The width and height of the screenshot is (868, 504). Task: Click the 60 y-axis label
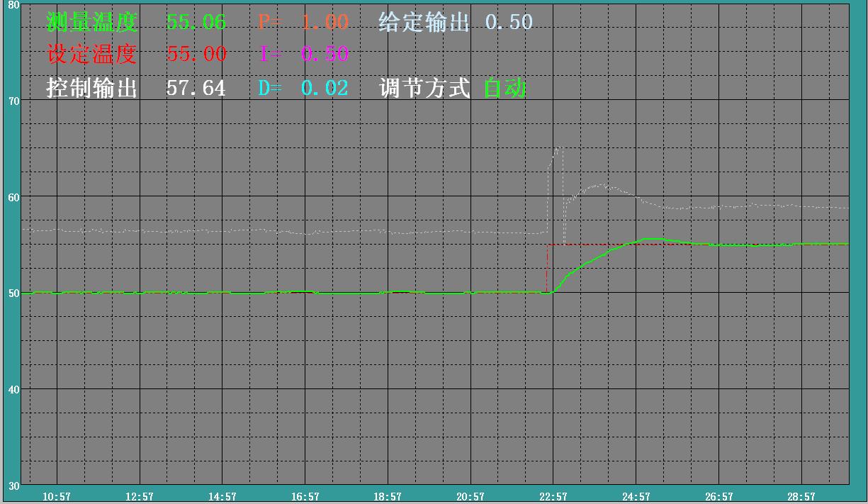coord(13,196)
